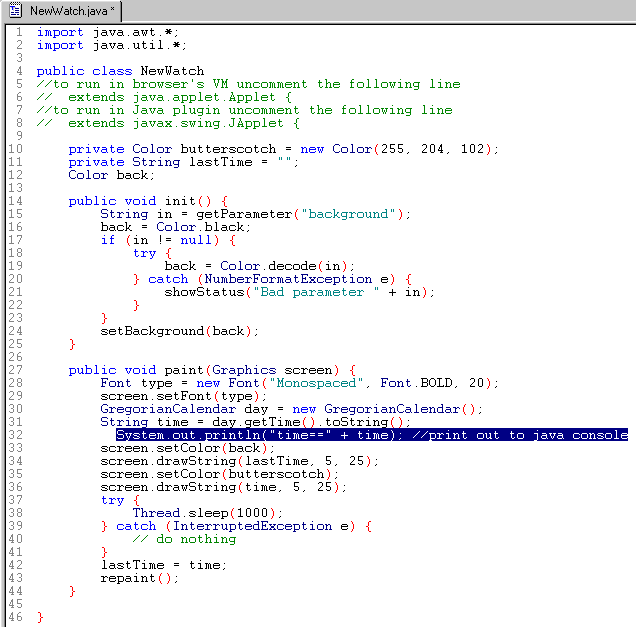This screenshot has width=636, height=627.
Task: Click 'back = Color.black;' line
Action: [x=175, y=227]
